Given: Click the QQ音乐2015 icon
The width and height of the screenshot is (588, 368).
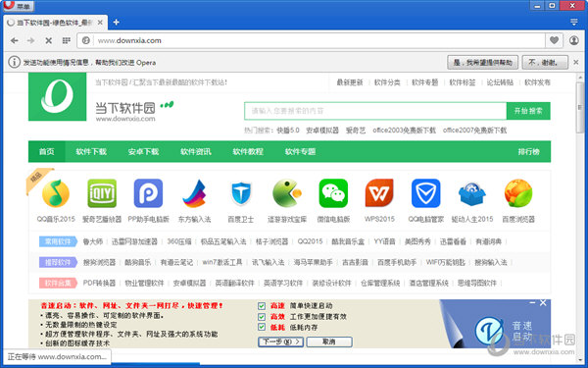Looking at the screenshot, I should 56,193.
